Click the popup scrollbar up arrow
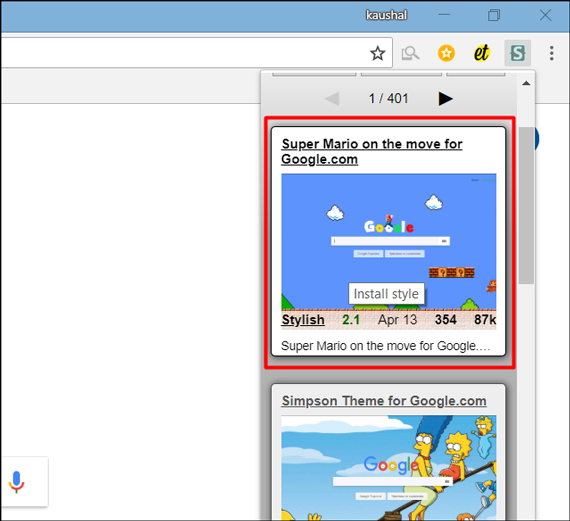Viewport: 570px width, 521px height. tap(526, 83)
